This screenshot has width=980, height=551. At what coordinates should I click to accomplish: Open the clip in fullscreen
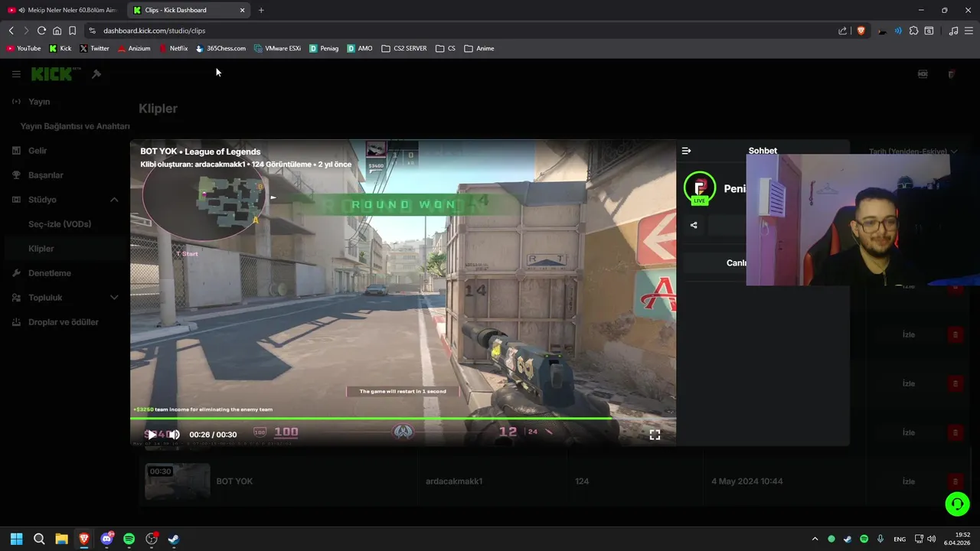(655, 435)
